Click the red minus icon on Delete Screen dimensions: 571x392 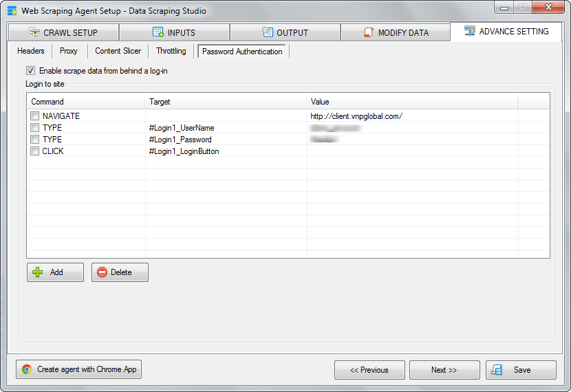(103, 272)
